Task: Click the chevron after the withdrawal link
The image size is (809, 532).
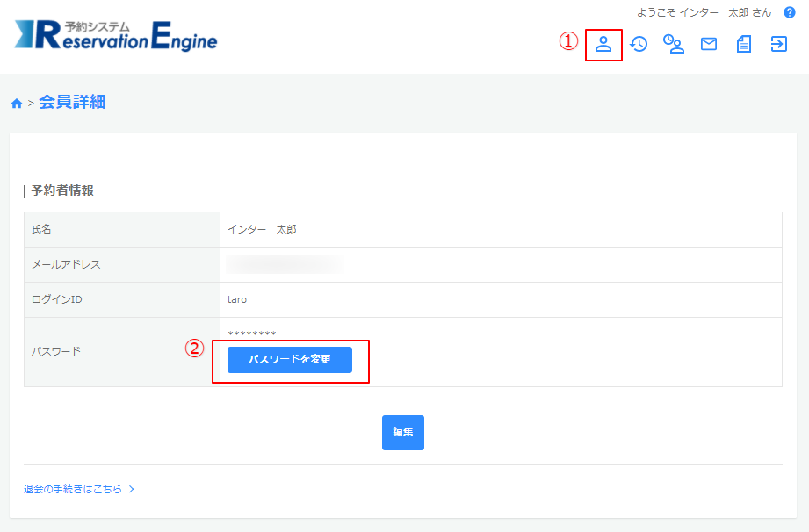Action: pos(132,489)
